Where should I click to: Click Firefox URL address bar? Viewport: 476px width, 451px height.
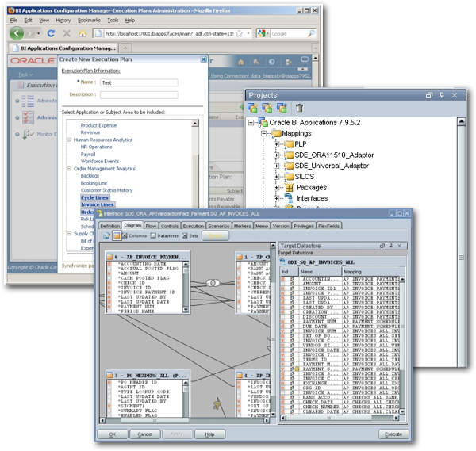coord(170,33)
